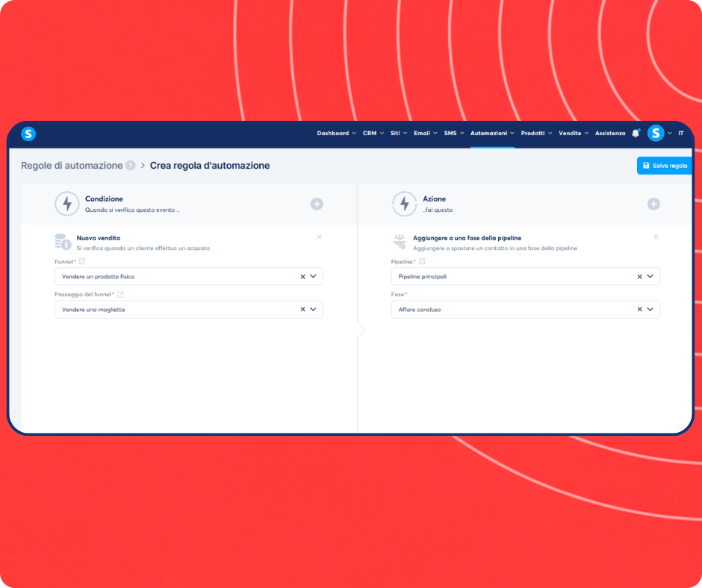The height and width of the screenshot is (588, 702).
Task: Open the SMS menu
Action: [453, 134]
